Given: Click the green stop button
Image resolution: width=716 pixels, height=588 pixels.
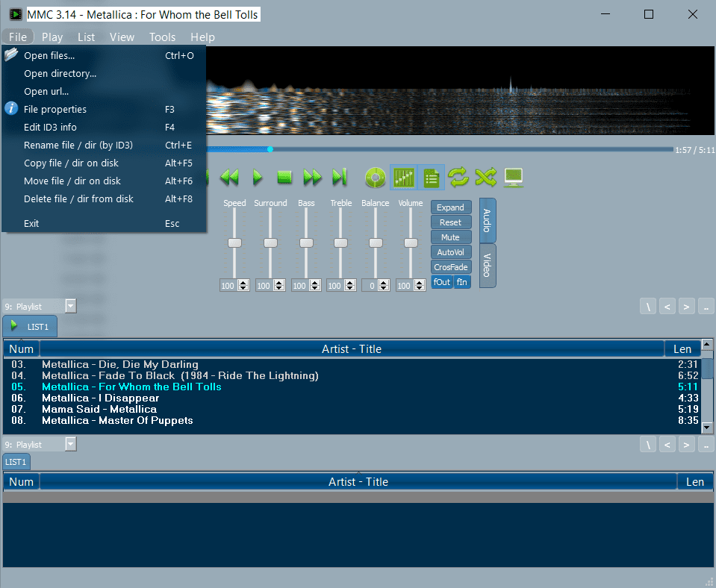Looking at the screenshot, I should (284, 177).
